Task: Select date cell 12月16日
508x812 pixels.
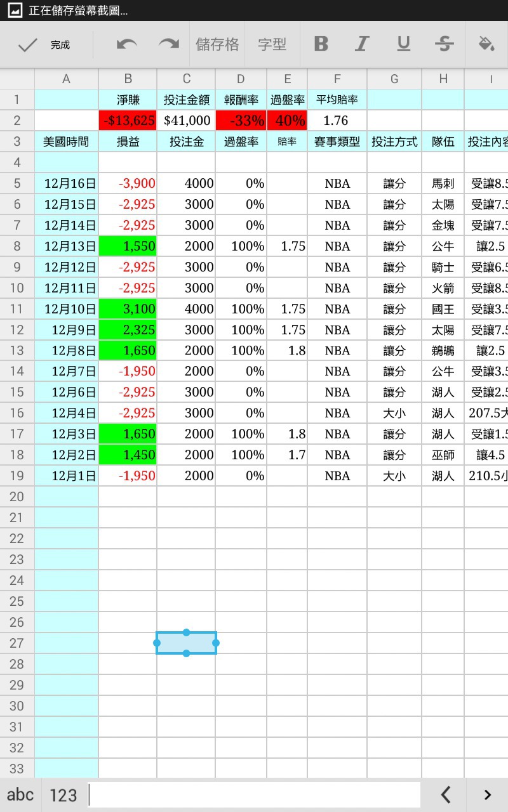Action: [66, 183]
